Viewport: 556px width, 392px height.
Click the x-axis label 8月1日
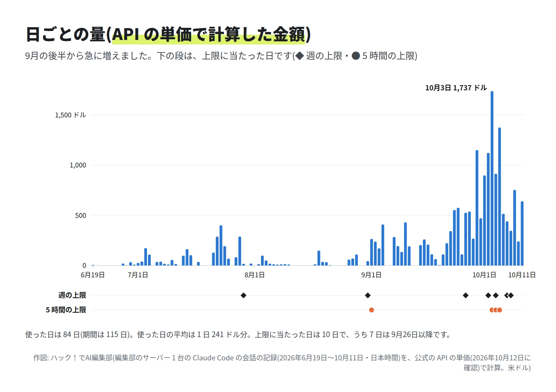(255, 275)
